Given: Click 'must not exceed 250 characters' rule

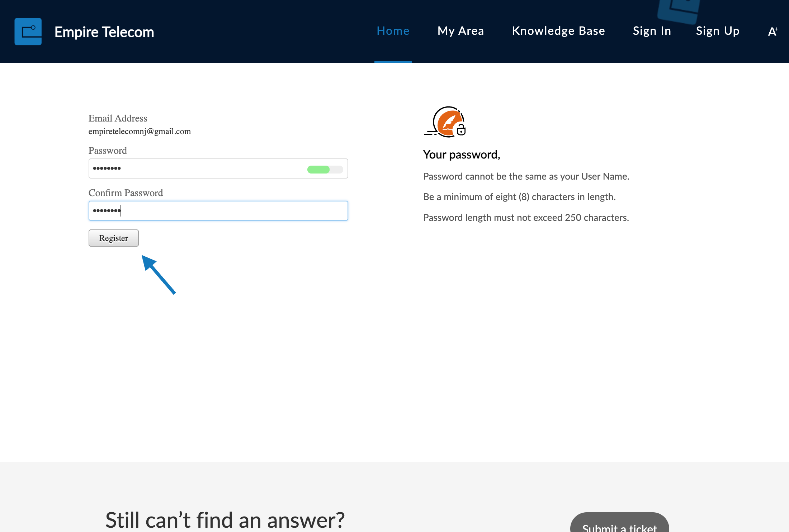Looking at the screenshot, I should click(526, 218).
